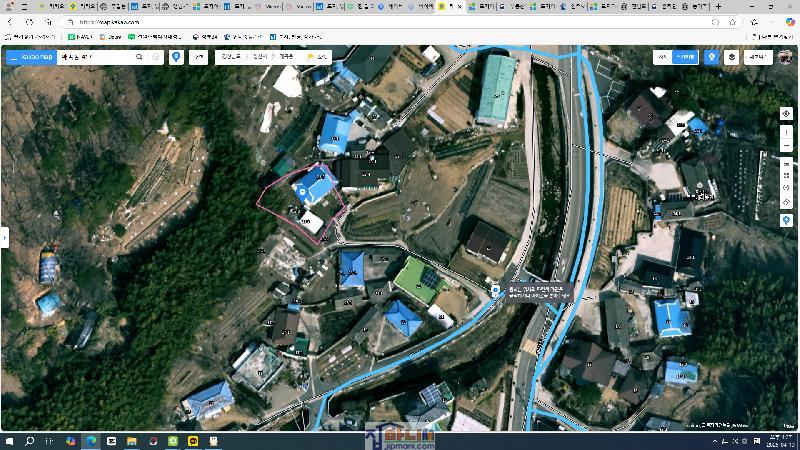This screenshot has height=450, width=800.
Task: Open the weather info in breadcrumb bar
Action: (317, 58)
